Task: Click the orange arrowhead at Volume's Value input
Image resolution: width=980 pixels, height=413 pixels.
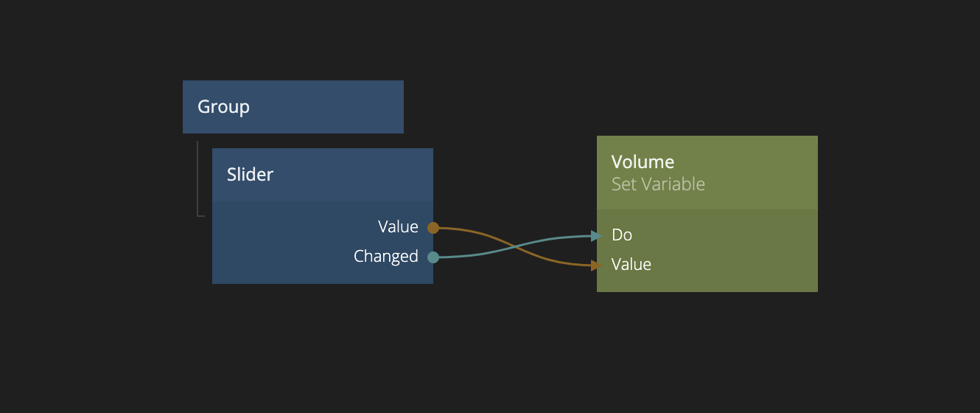Action: click(597, 265)
